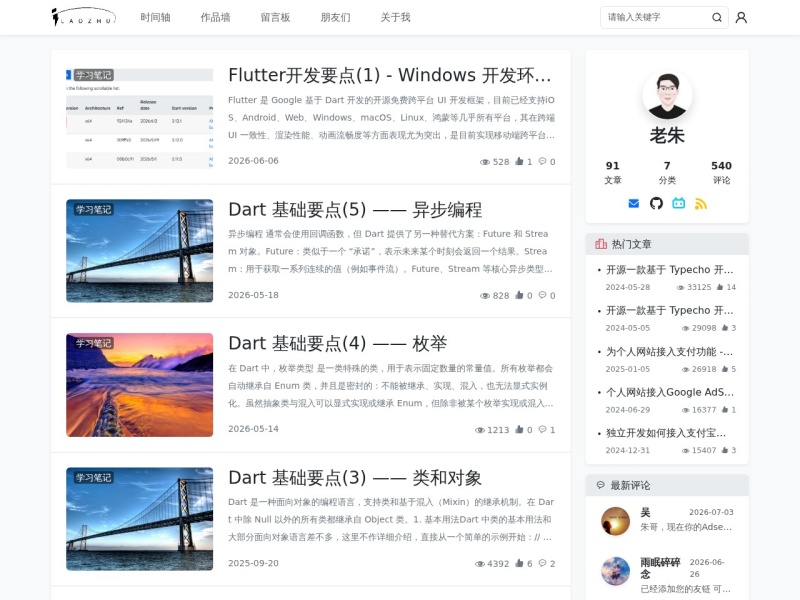Click the 540 评论 count

click(x=721, y=172)
